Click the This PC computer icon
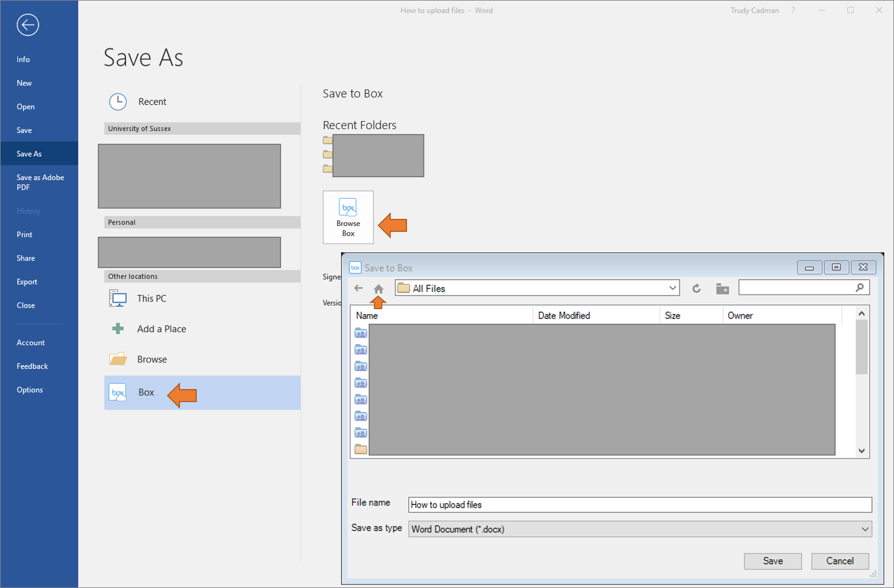894x588 pixels. (x=118, y=298)
